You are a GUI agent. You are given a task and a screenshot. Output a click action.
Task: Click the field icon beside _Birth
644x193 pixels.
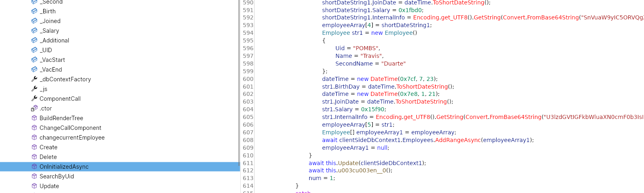pyautogui.click(x=34, y=11)
